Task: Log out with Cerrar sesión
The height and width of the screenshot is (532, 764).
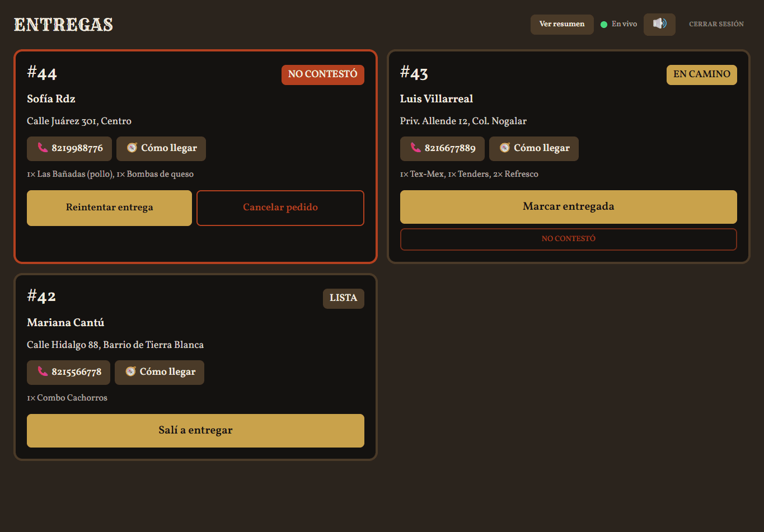Action: (x=716, y=24)
